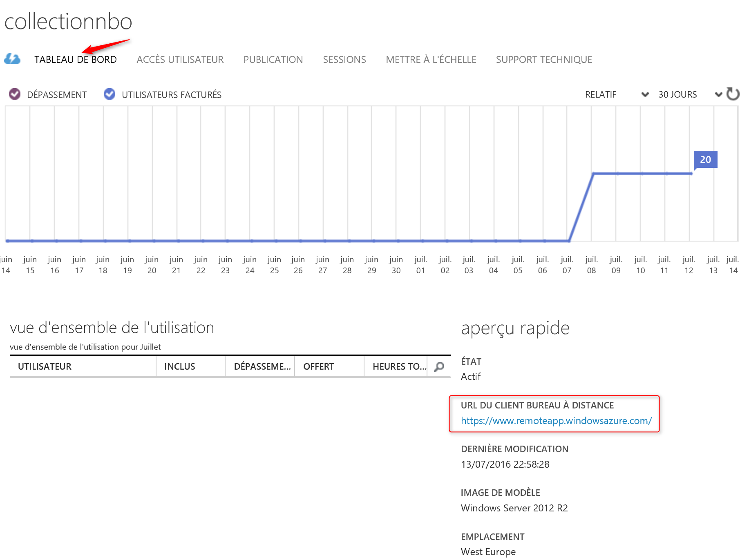Image resolution: width=749 pixels, height=560 pixels.
Task: Sort by the UTILISATEUR column header
Action: pos(45,366)
